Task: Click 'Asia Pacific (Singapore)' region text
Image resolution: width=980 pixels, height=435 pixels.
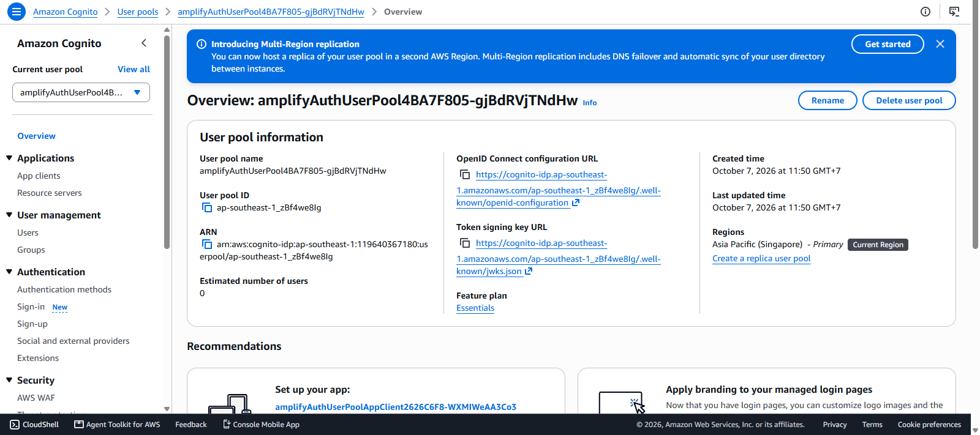Action: point(757,244)
